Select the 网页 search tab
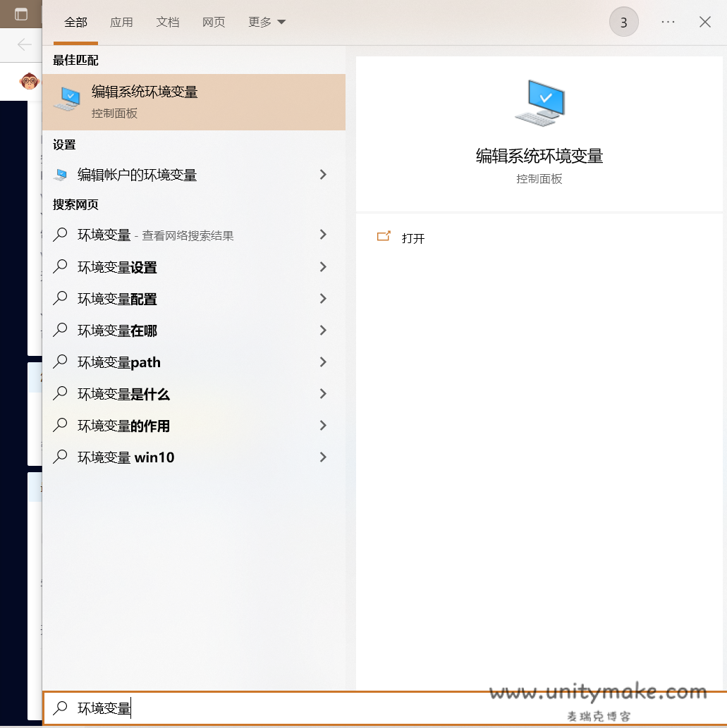The width and height of the screenshot is (727, 728). [x=214, y=23]
